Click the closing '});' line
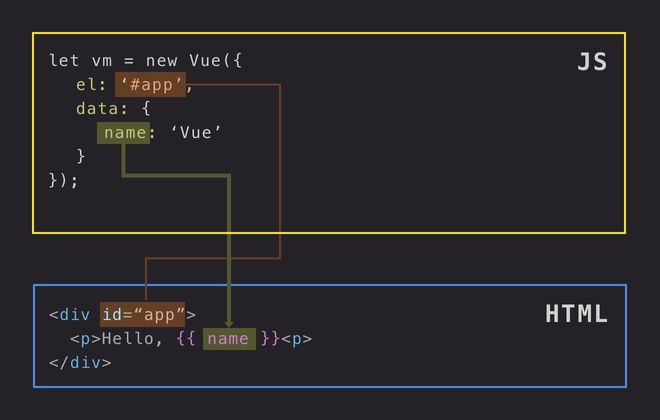The image size is (660, 420). click(63, 181)
